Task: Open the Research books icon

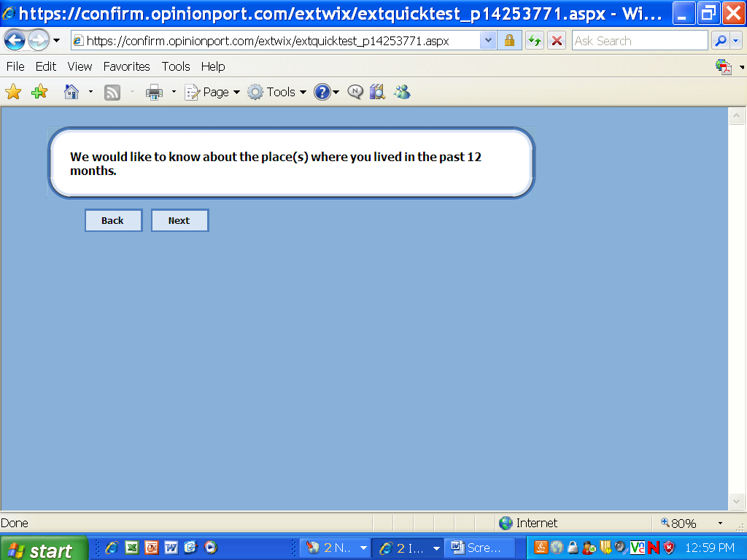Action: pyautogui.click(x=377, y=91)
